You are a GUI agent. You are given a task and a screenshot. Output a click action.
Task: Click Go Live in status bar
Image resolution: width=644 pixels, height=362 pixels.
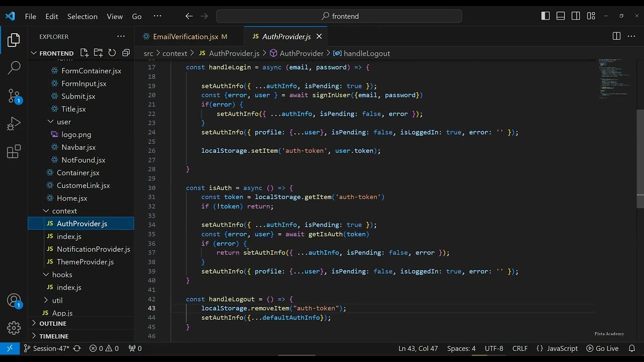click(602, 348)
